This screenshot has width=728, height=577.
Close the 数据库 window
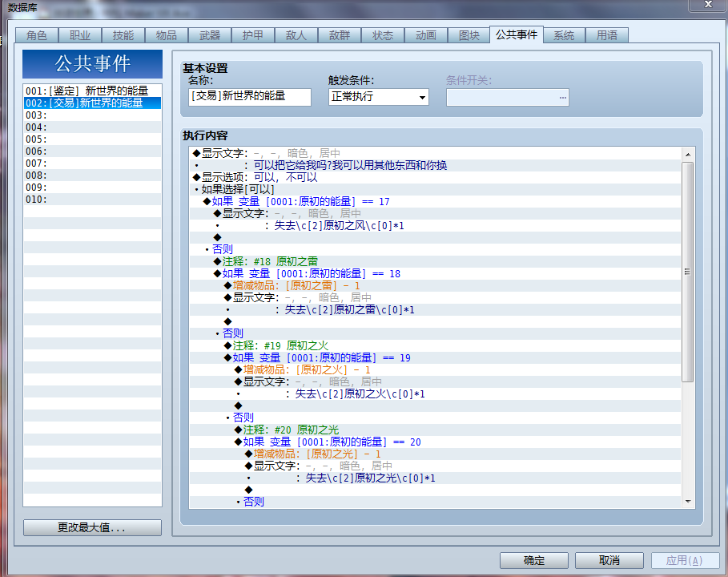[708, 5]
